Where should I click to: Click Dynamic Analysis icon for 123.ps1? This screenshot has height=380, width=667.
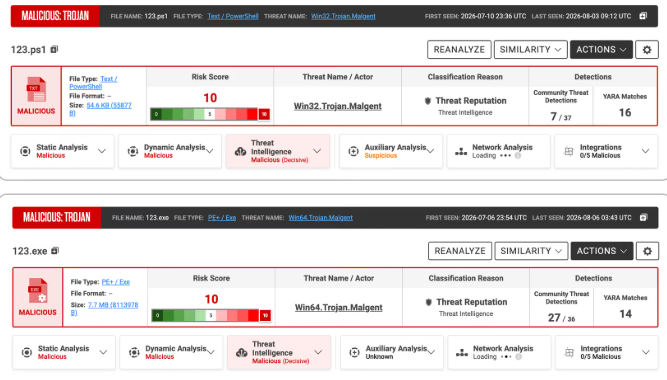133,151
